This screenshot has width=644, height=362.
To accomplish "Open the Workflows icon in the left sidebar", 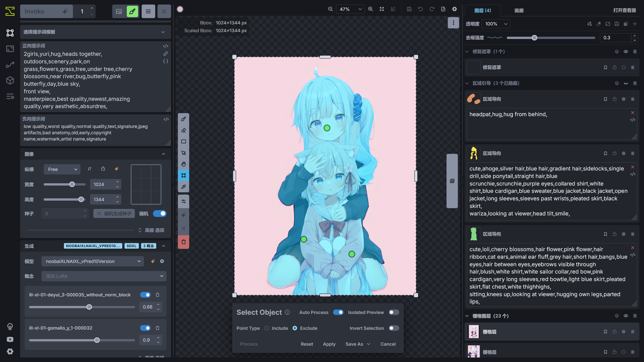I will click(10, 64).
